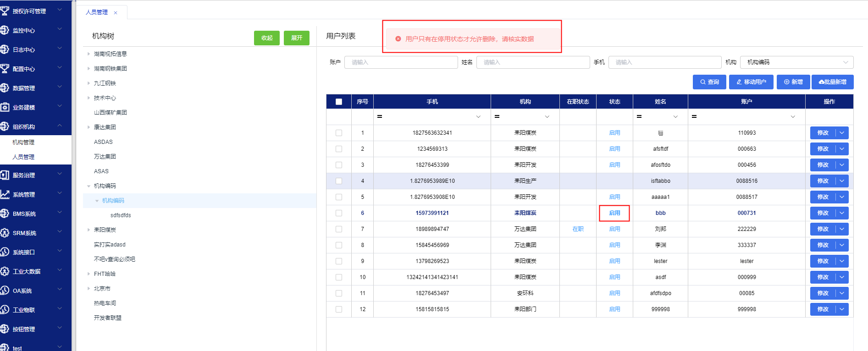Click the 启用 status link for row 6
The height and width of the screenshot is (351, 868).
pos(614,213)
